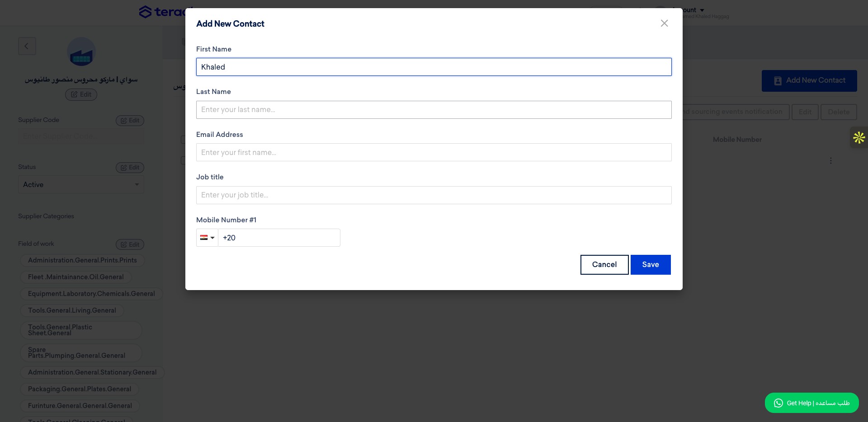Click the yellow asterisk widget icon
The height and width of the screenshot is (422, 868).
point(859,137)
